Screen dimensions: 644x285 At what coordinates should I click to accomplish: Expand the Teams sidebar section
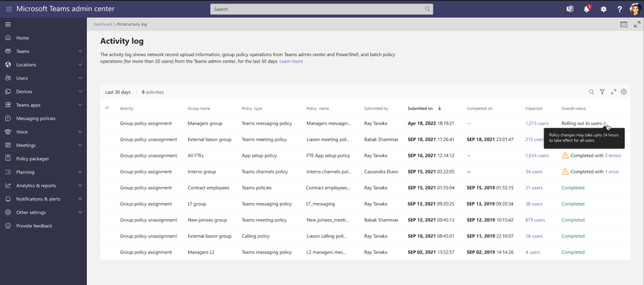(x=80, y=52)
